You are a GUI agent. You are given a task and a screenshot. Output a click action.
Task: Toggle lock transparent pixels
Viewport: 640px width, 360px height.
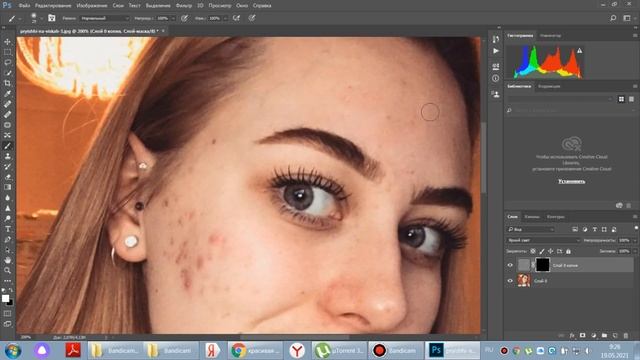(533, 251)
